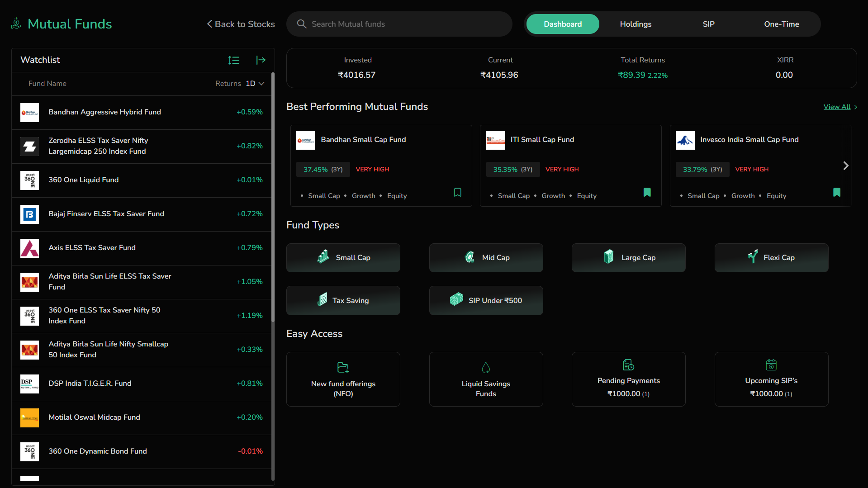Click the DSP India T.I.G.E.R. Fund logo
Image resolution: width=868 pixels, height=488 pixels.
coord(30,384)
